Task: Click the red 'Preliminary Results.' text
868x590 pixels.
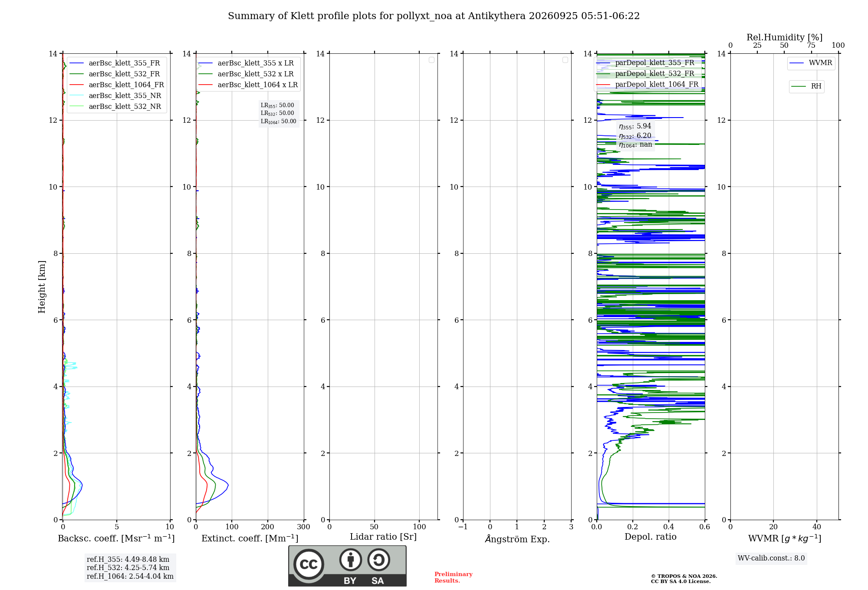Action: pos(454,577)
